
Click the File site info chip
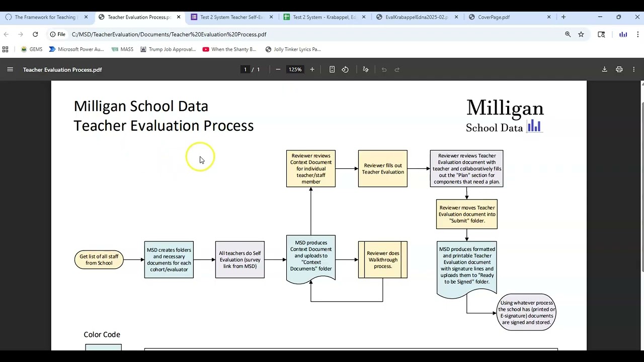[x=57, y=34]
